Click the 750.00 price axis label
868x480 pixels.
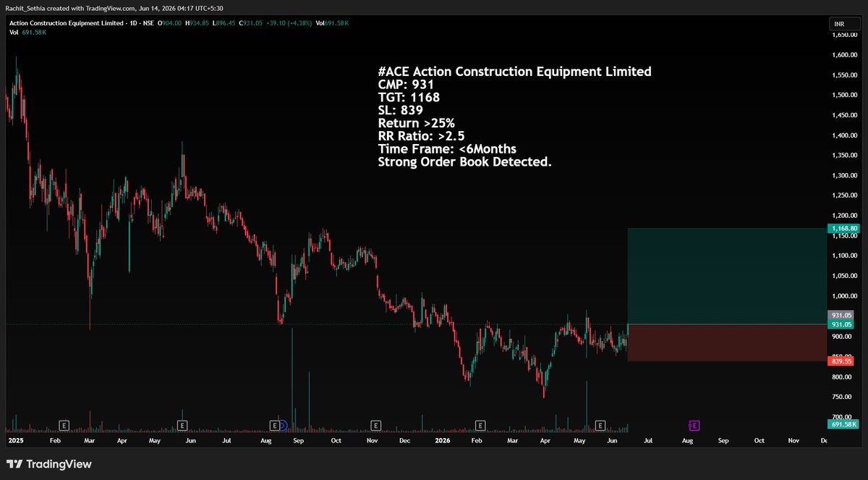(843, 397)
